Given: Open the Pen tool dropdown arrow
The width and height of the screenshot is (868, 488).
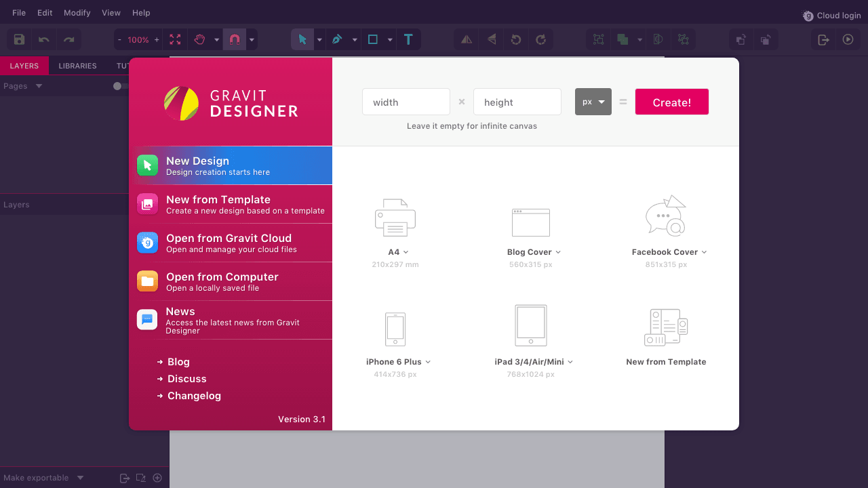Looking at the screenshot, I should (x=355, y=40).
